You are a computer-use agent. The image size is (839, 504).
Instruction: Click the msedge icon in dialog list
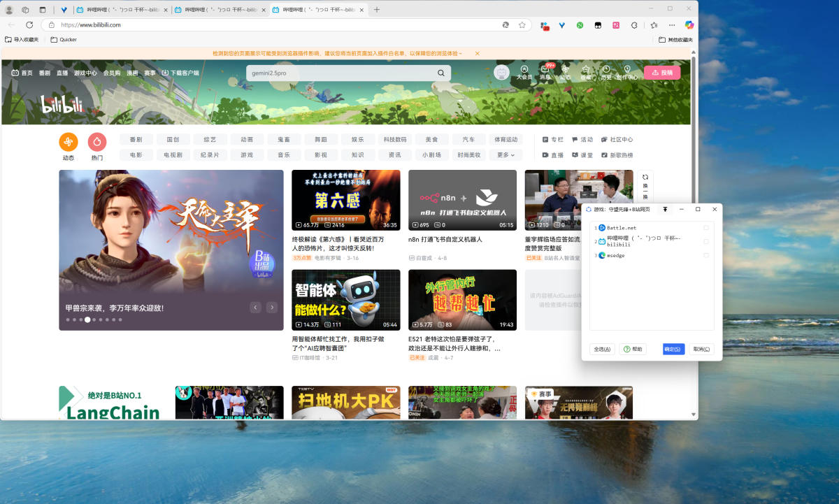601,255
